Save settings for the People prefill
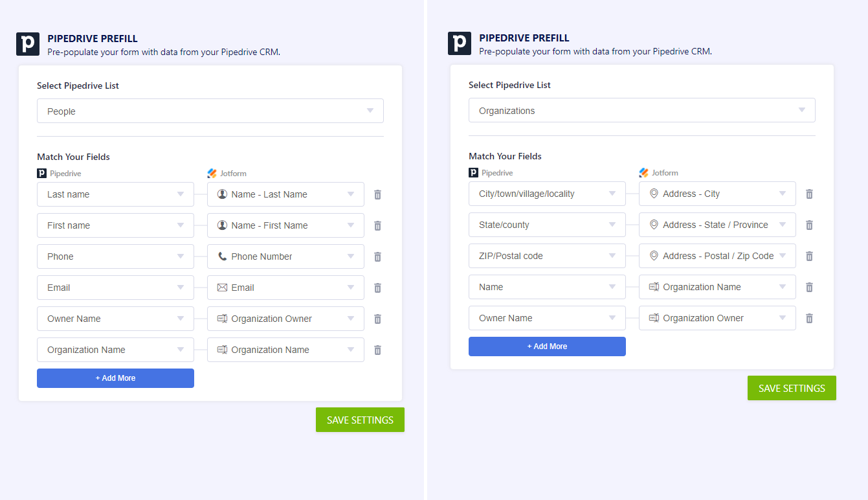The height and width of the screenshot is (500, 868). pos(360,420)
